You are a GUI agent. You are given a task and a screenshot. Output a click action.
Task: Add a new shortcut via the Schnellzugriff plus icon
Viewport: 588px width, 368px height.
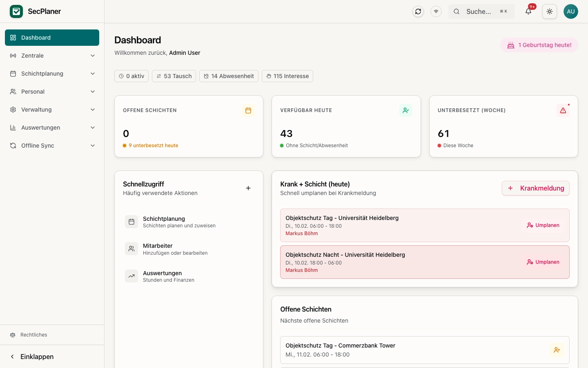click(x=248, y=188)
